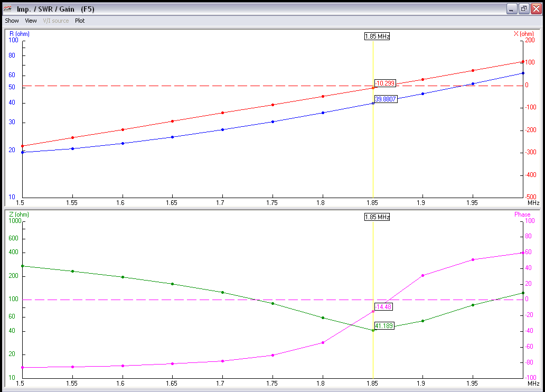Click the Z (ohm) axis label
545x392 pixels.
coord(20,214)
